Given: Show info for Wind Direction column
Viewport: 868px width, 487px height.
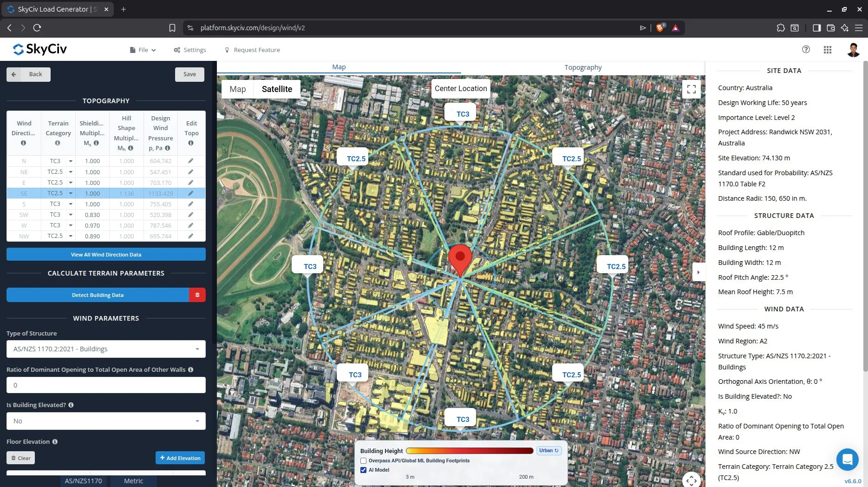Looking at the screenshot, I should click(23, 143).
